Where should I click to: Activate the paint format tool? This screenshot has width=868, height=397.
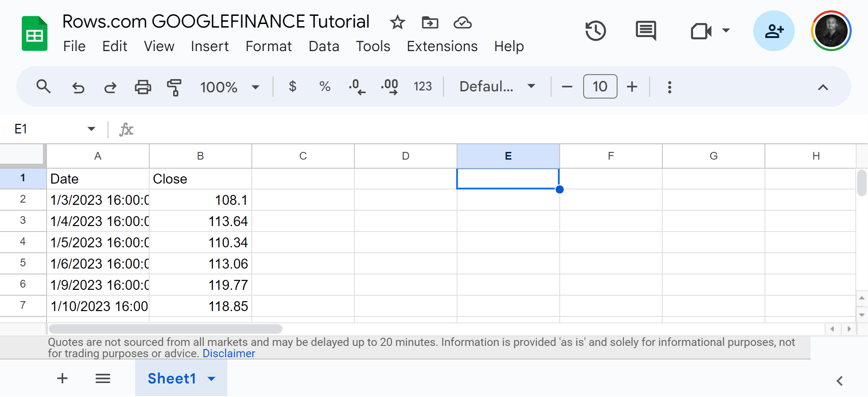click(174, 87)
